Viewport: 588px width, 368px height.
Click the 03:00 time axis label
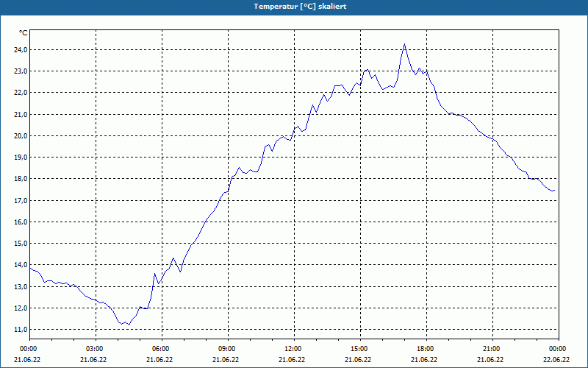point(94,349)
